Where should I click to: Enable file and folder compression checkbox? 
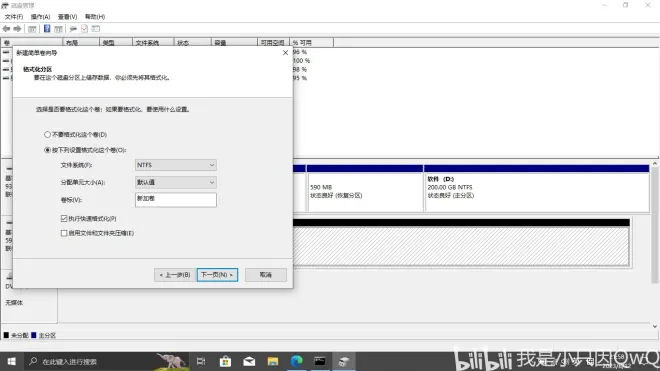[64, 233]
